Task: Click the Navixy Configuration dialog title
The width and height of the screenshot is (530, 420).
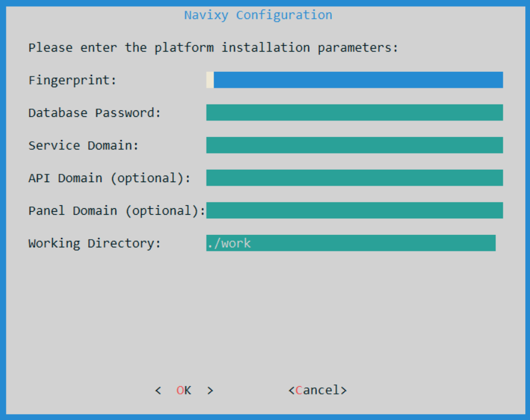Action: pos(258,15)
